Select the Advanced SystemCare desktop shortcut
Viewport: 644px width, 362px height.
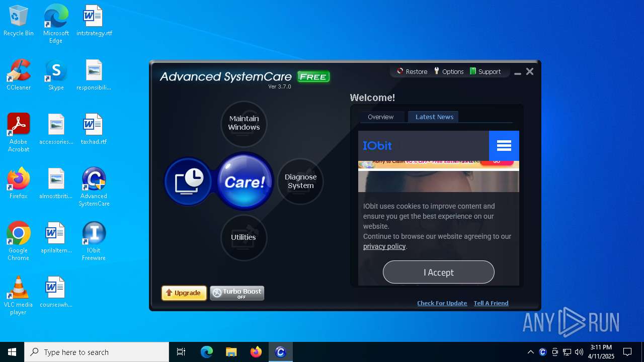tap(94, 187)
